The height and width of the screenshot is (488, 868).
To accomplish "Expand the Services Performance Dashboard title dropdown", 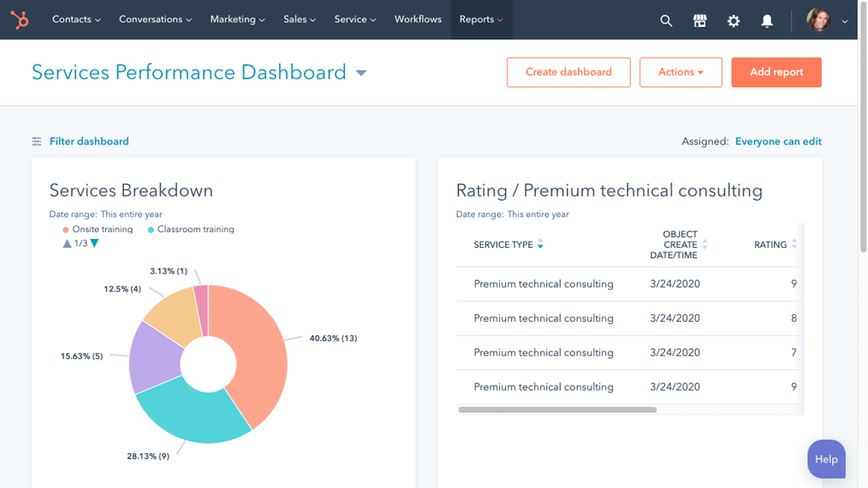I will (x=361, y=73).
